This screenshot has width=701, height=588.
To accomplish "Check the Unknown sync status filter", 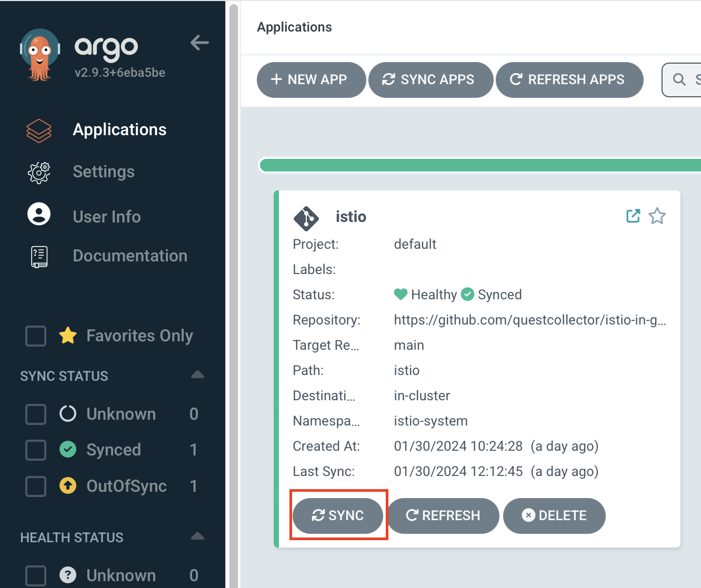I will [36, 414].
